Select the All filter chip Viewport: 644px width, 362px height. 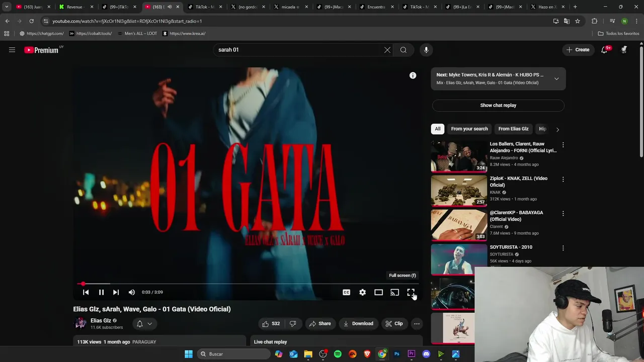tap(438, 129)
